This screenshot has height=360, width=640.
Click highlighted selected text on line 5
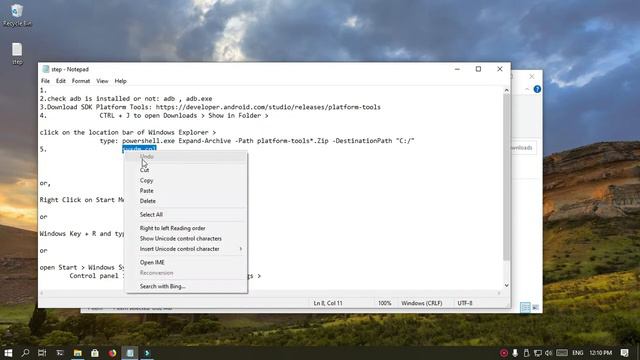click(139, 149)
